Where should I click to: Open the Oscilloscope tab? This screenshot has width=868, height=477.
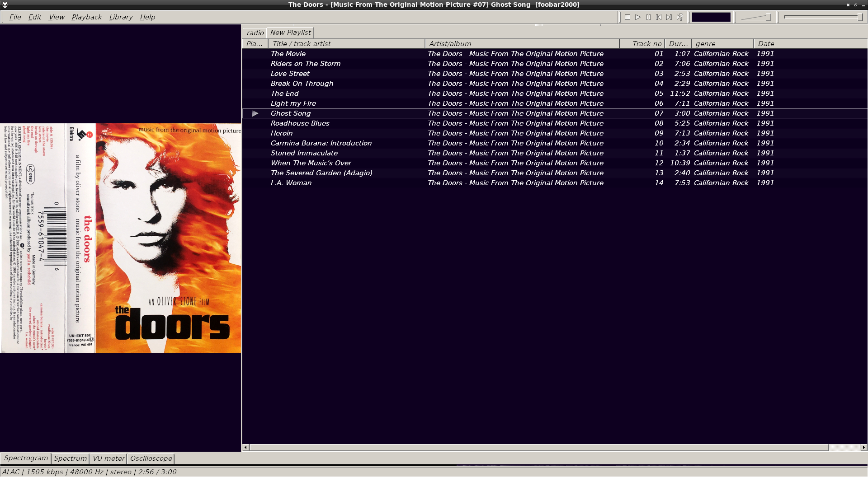point(151,458)
